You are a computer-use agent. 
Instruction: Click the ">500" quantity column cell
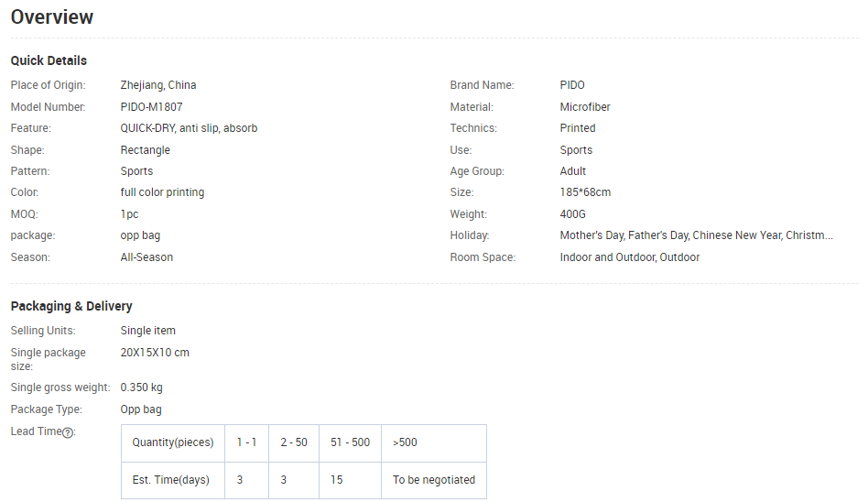click(x=405, y=442)
